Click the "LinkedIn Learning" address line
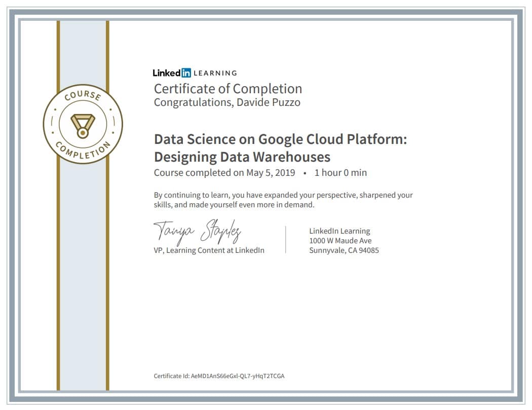The height and width of the screenshot is (410, 532). 339,231
